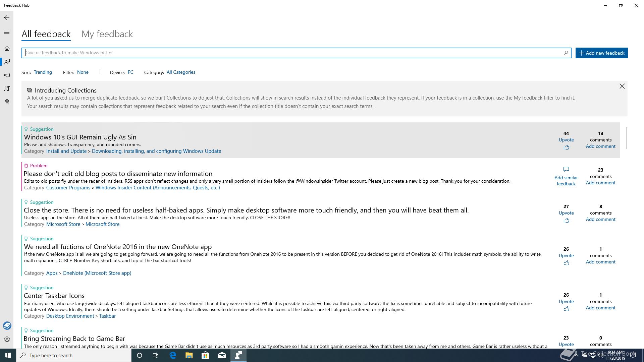644x362 pixels.
Task: Click thumbs-up icon for Windows 10's GUI post
Action: tap(566, 147)
